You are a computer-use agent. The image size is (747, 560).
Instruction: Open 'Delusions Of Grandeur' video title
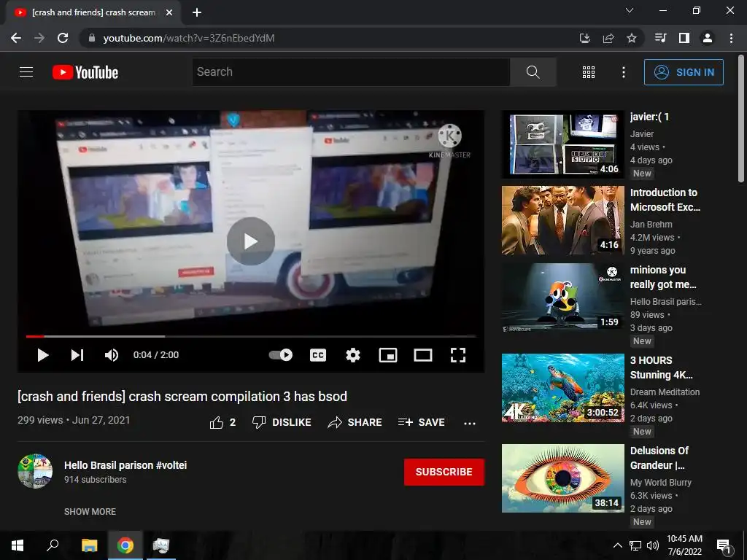(659, 458)
